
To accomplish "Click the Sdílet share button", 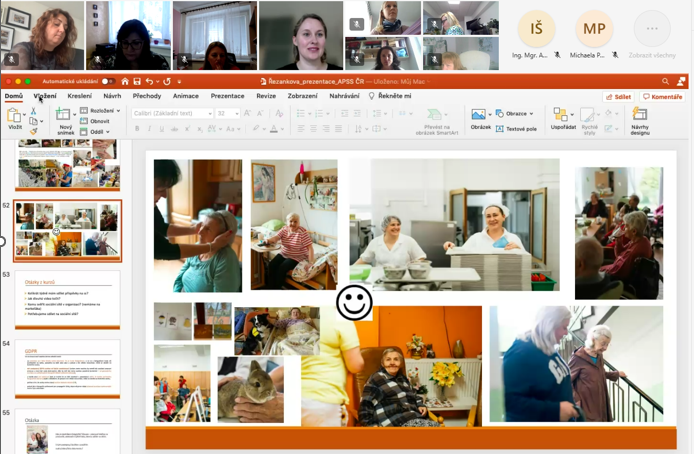I will click(619, 97).
